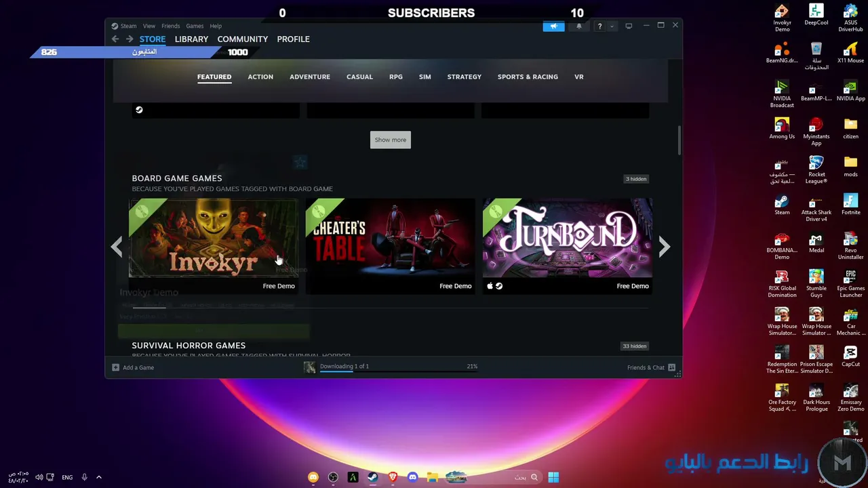Open Revo Uninstaller desktop shortcut
Viewport: 868px width, 488px height.
click(x=850, y=245)
